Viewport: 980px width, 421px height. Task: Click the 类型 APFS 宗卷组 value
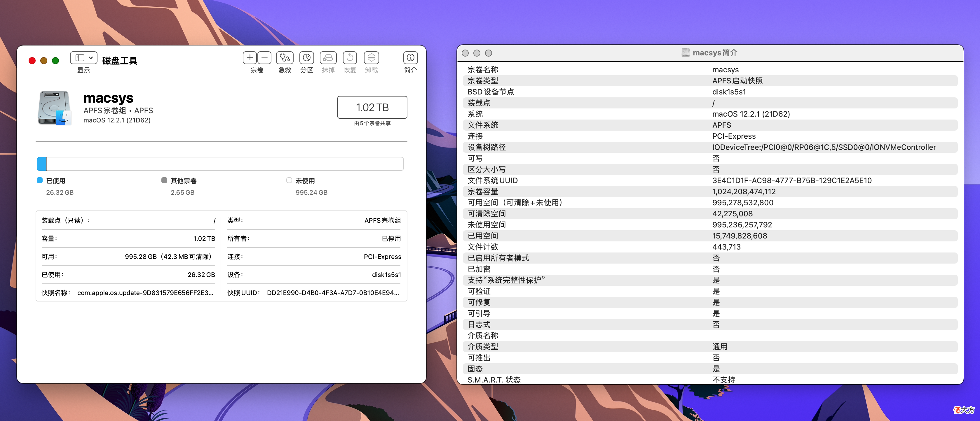382,221
